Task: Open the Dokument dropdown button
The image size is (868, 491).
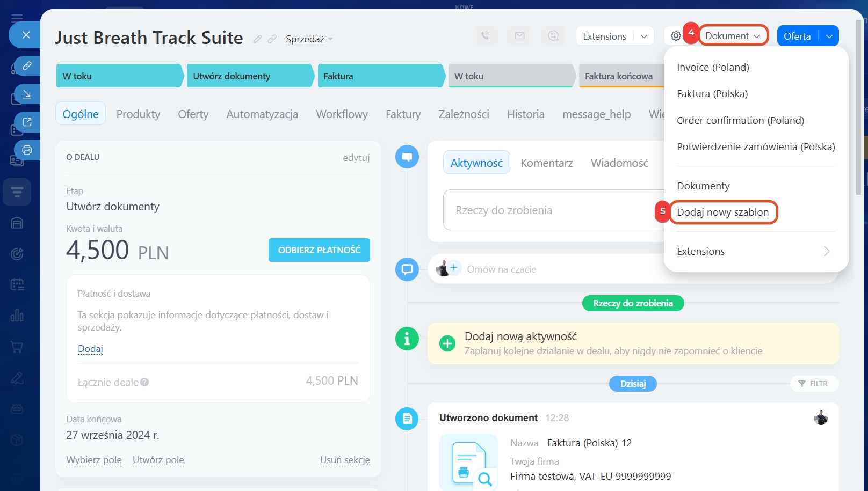Action: point(733,36)
